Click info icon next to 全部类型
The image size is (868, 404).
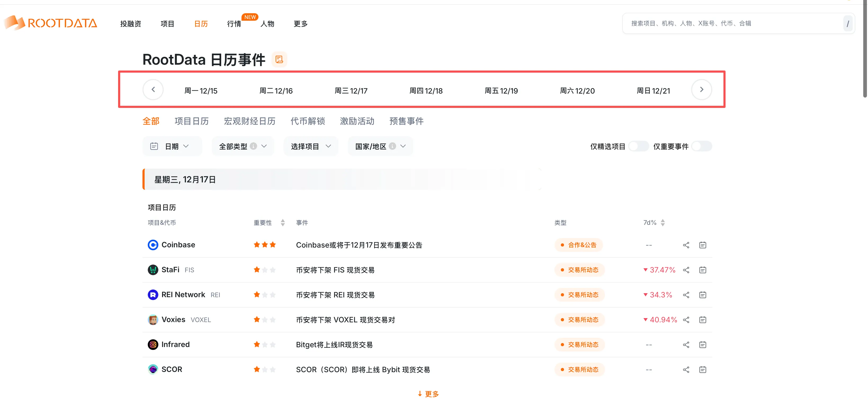(253, 146)
